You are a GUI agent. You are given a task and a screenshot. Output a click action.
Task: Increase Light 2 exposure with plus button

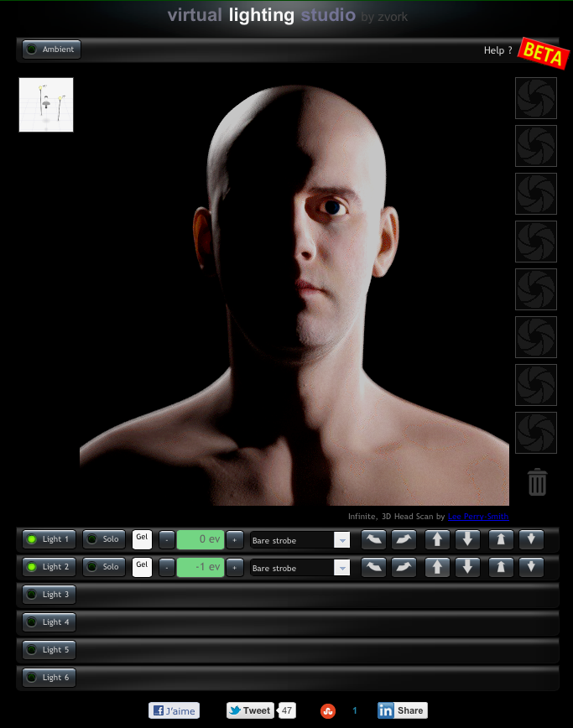(235, 567)
